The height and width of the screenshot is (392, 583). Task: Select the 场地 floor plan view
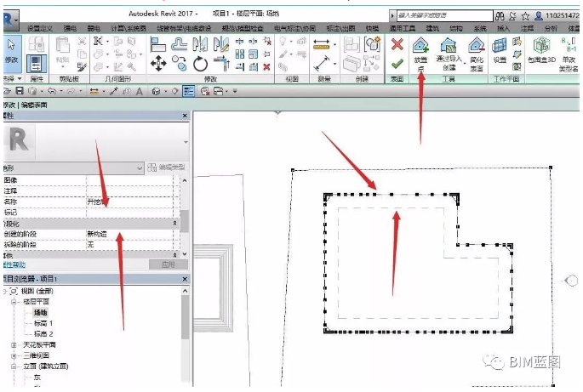[x=41, y=312]
